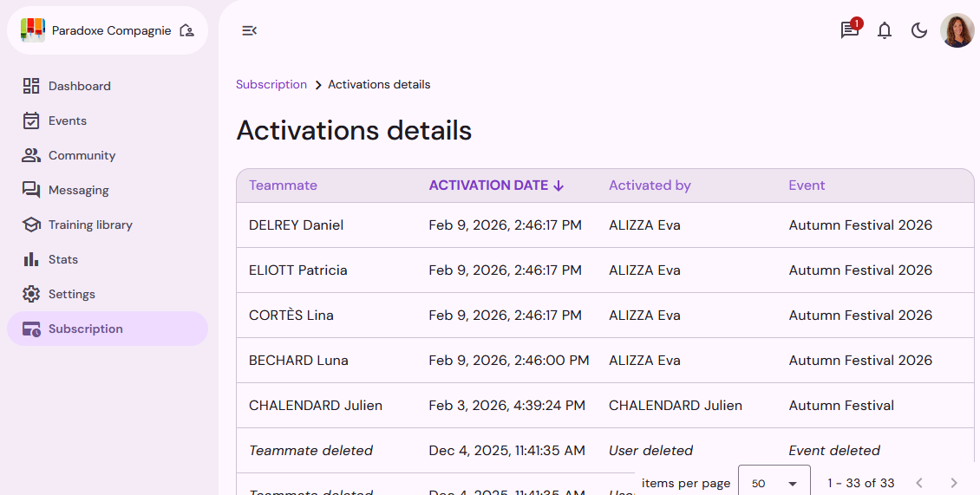Select the Subscription sidebar item

(85, 329)
